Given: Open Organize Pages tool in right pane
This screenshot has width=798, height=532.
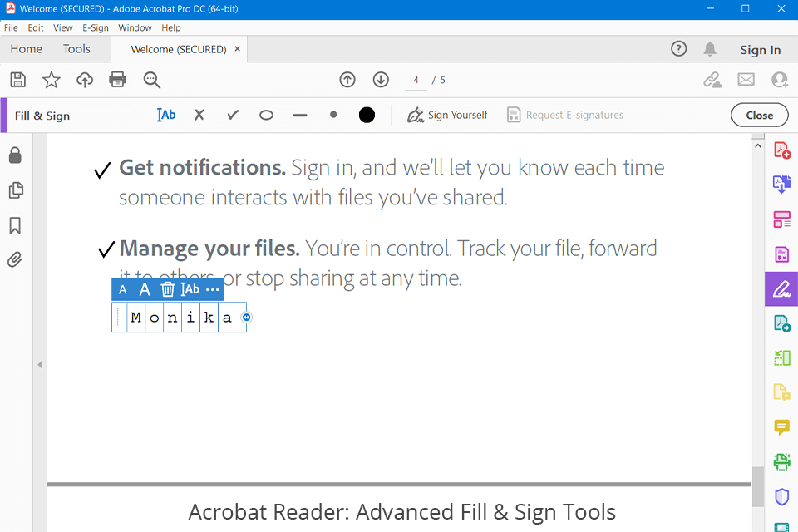Looking at the screenshot, I should point(781,219).
